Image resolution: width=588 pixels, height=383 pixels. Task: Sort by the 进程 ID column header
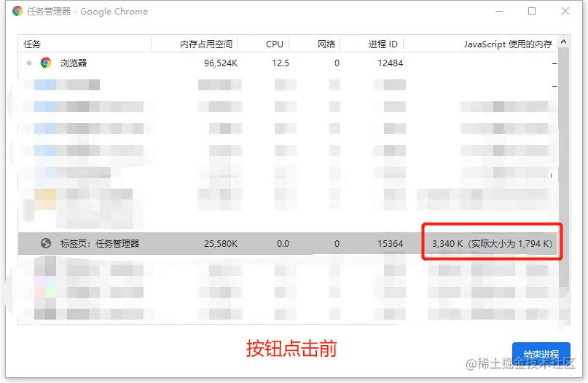372,44
